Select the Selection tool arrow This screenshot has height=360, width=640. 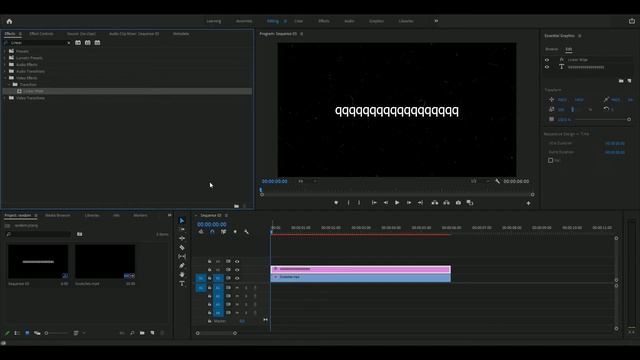(x=182, y=220)
